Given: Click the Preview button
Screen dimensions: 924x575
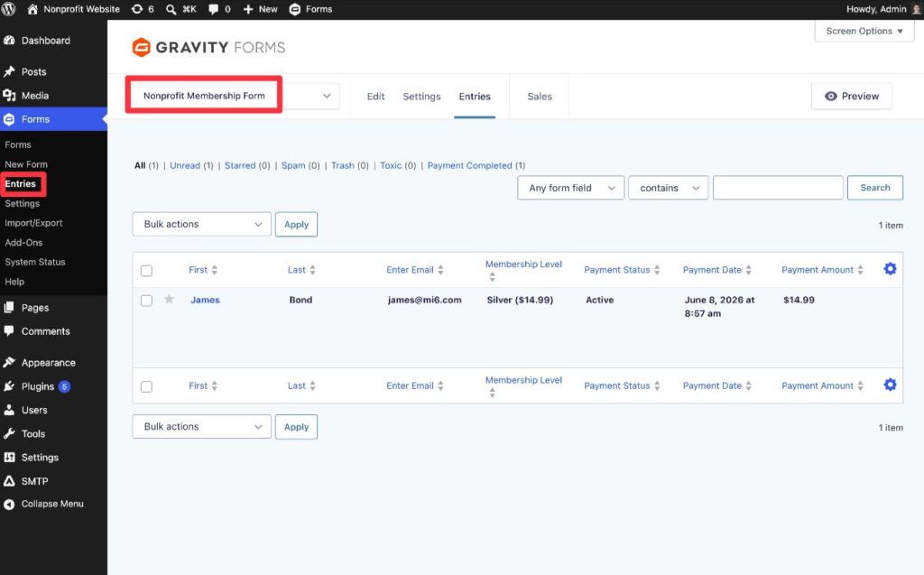Looking at the screenshot, I should pos(852,96).
